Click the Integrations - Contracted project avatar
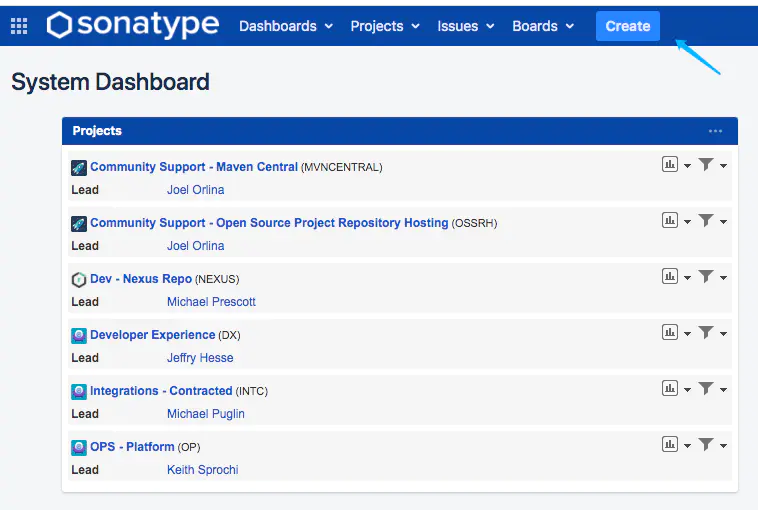The width and height of the screenshot is (758, 510). [x=79, y=392]
